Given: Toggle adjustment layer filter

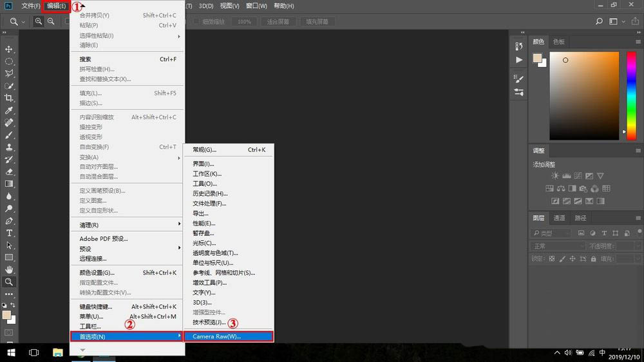Looking at the screenshot, I should (592, 233).
